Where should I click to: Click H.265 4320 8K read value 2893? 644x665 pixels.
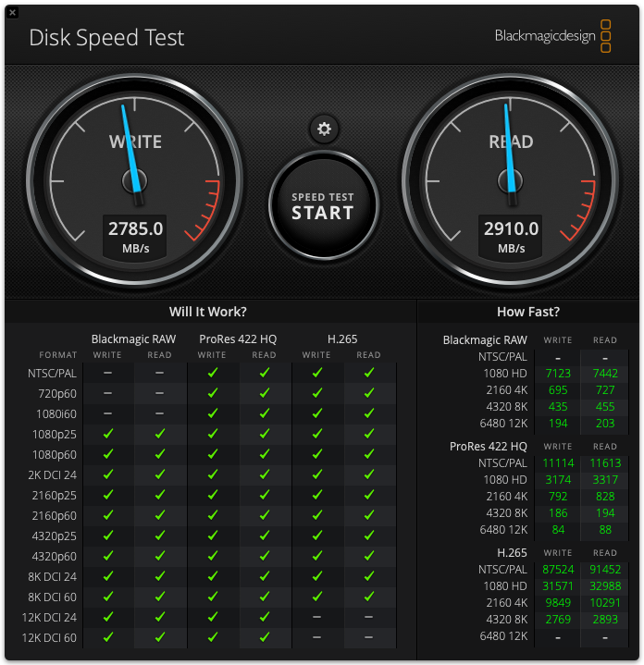pyautogui.click(x=605, y=620)
